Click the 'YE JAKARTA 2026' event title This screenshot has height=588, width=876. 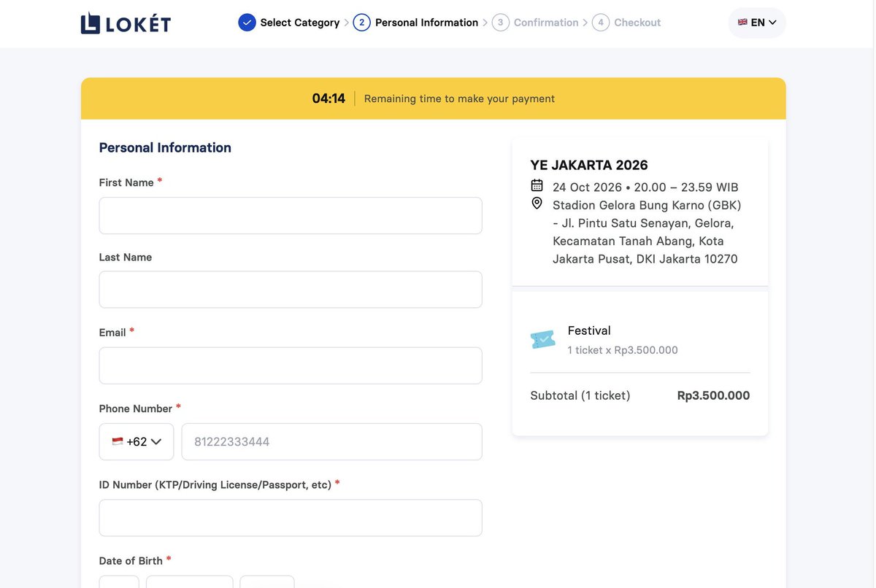(x=589, y=165)
